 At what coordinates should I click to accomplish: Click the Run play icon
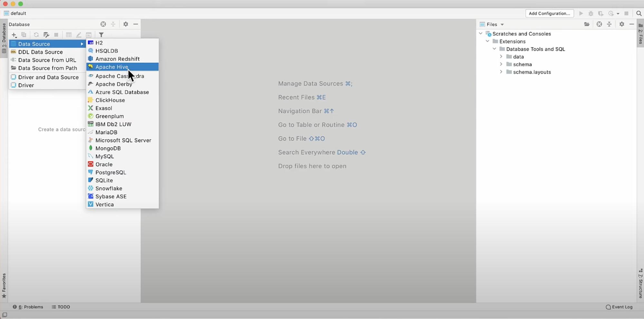(581, 13)
